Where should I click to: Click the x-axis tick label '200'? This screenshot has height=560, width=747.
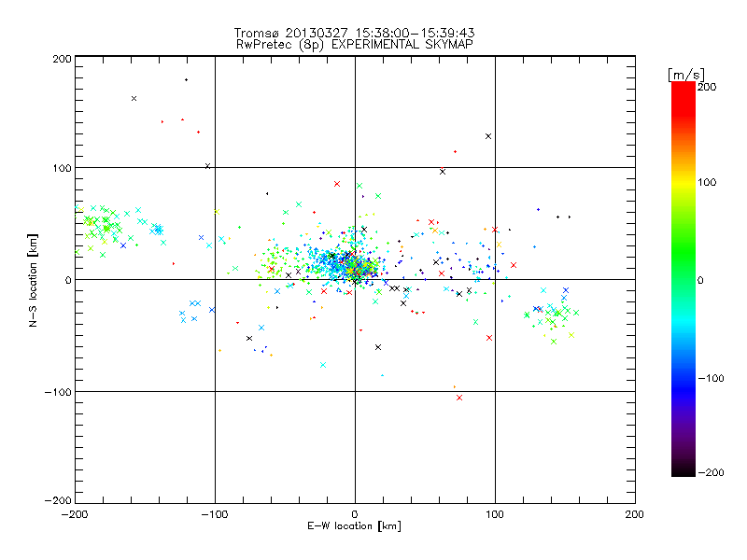coord(634,514)
